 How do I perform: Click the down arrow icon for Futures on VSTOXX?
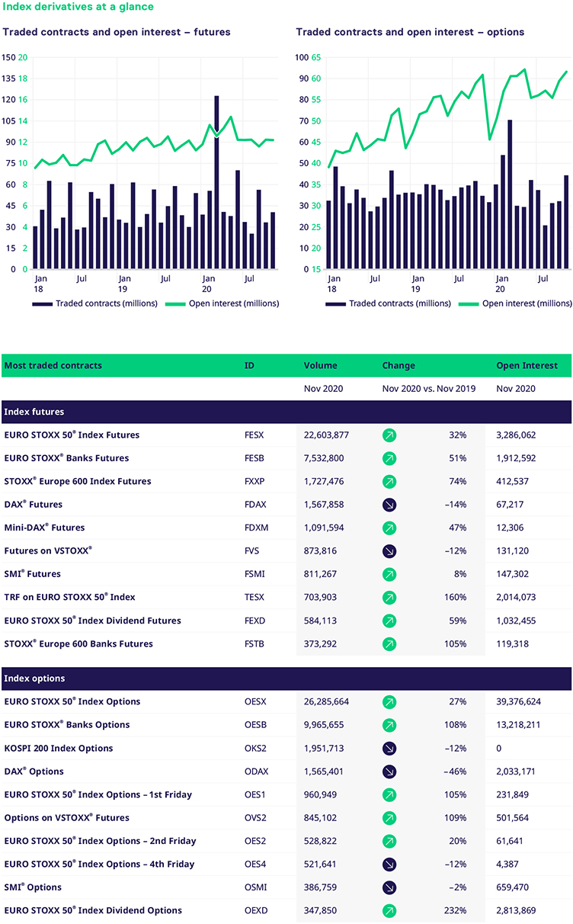pos(389,551)
